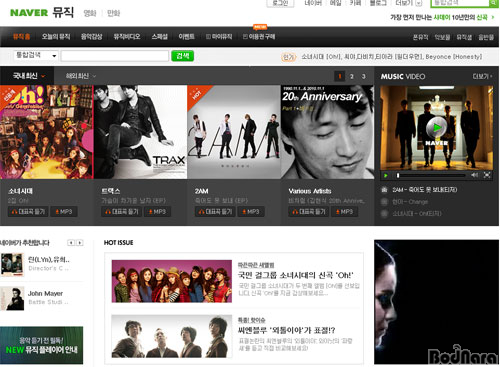
Task: Select the 2AM track radio in video list
Action: (x=384, y=190)
